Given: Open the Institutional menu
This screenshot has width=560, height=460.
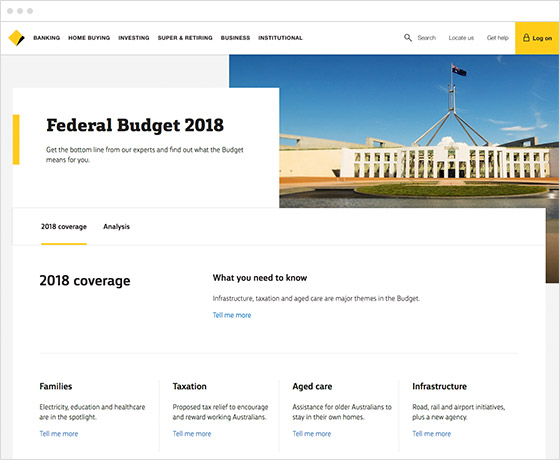Looking at the screenshot, I should 280,38.
